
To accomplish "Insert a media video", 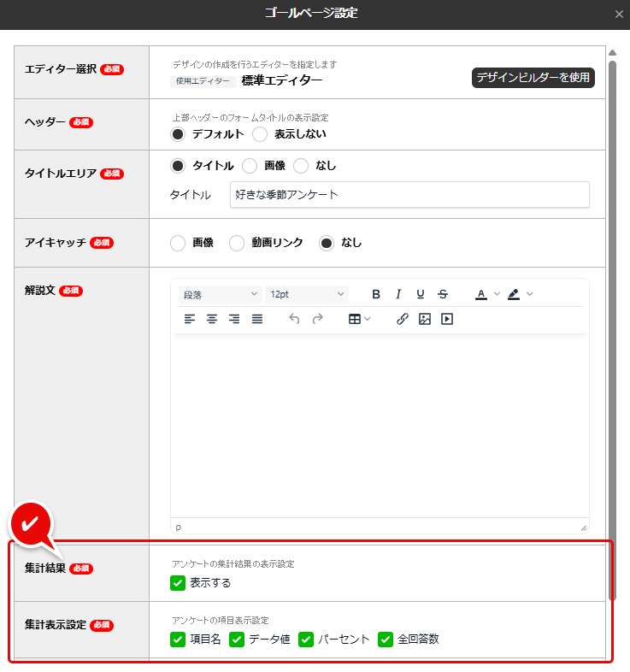I will (x=446, y=319).
